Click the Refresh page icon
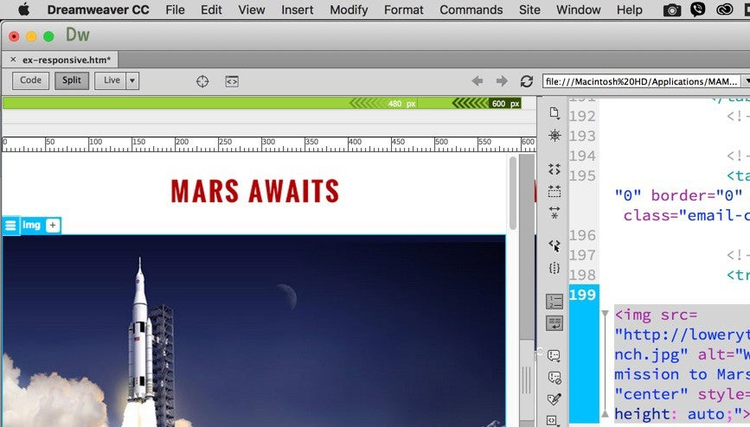This screenshot has width=750, height=427. (527, 81)
